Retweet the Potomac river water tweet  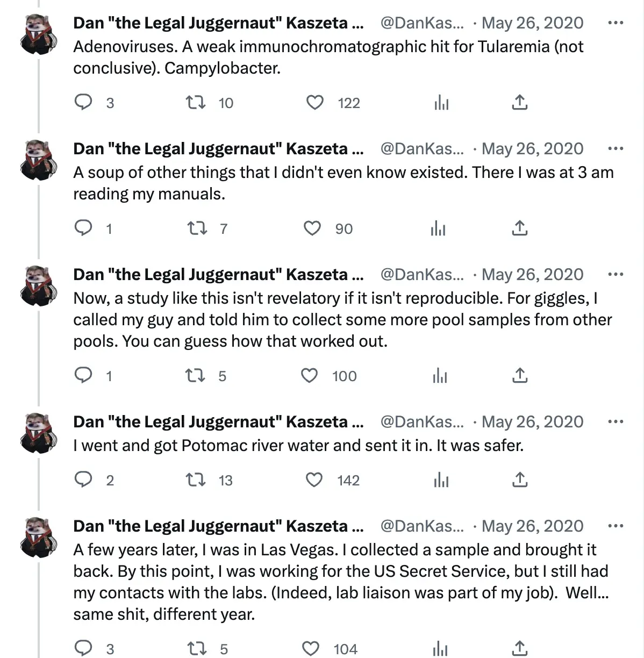click(x=195, y=480)
